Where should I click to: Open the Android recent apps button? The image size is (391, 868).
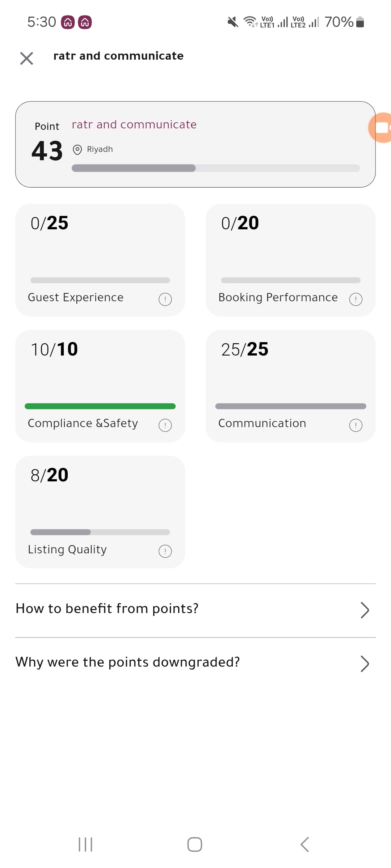(85, 844)
